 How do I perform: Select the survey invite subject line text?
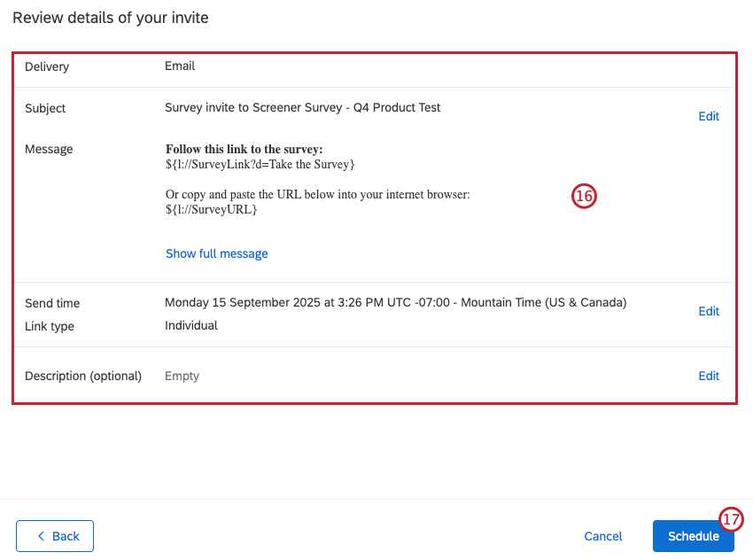pyautogui.click(x=302, y=108)
